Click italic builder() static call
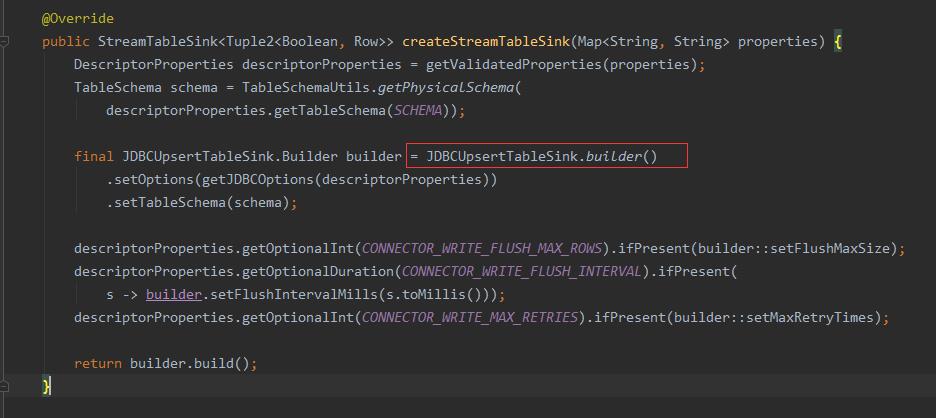Viewport: 936px width, 418px height. [621, 156]
